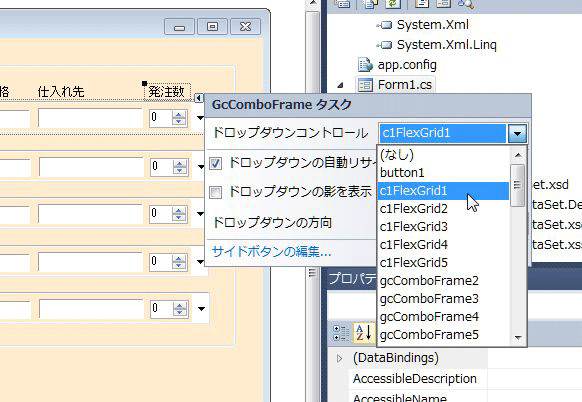Click the System.Xml.Linq reference icon

pyautogui.click(x=385, y=45)
